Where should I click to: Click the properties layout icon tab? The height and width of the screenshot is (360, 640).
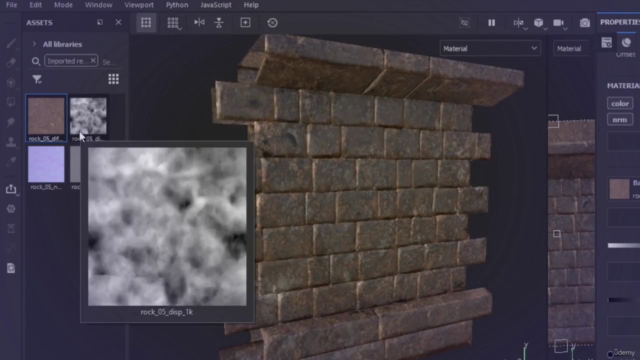click(607, 42)
